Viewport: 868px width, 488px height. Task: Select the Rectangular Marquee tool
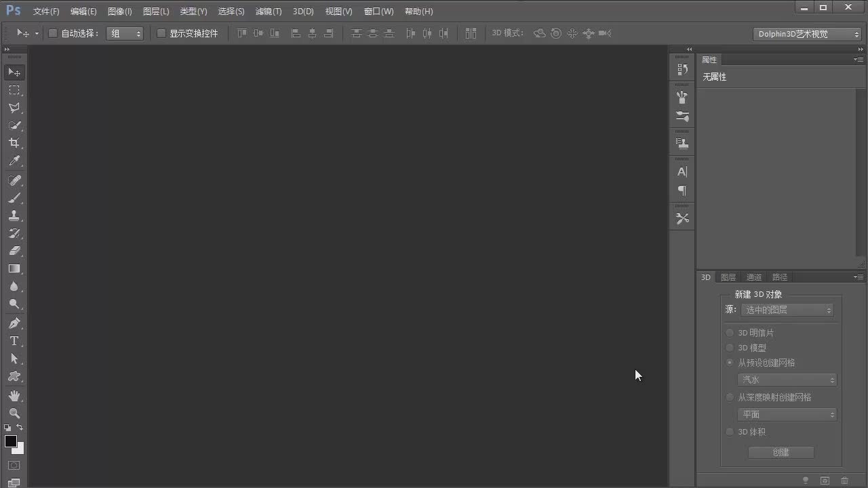[14, 90]
